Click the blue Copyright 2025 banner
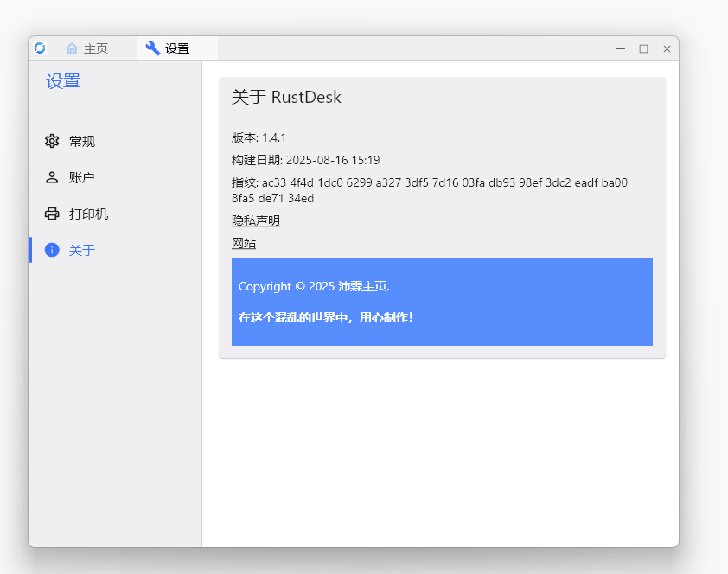Image resolution: width=728 pixels, height=574 pixels. [x=442, y=302]
